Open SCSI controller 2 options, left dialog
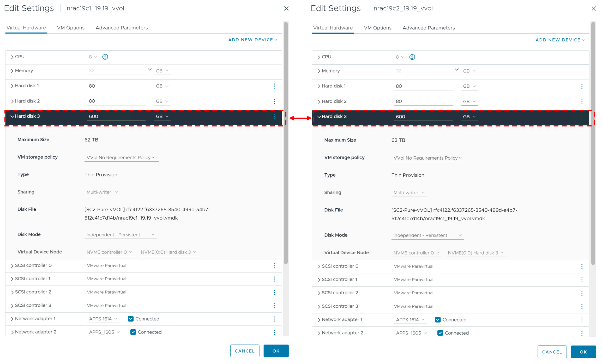Image resolution: width=602 pixels, height=364 pixels. point(274,292)
